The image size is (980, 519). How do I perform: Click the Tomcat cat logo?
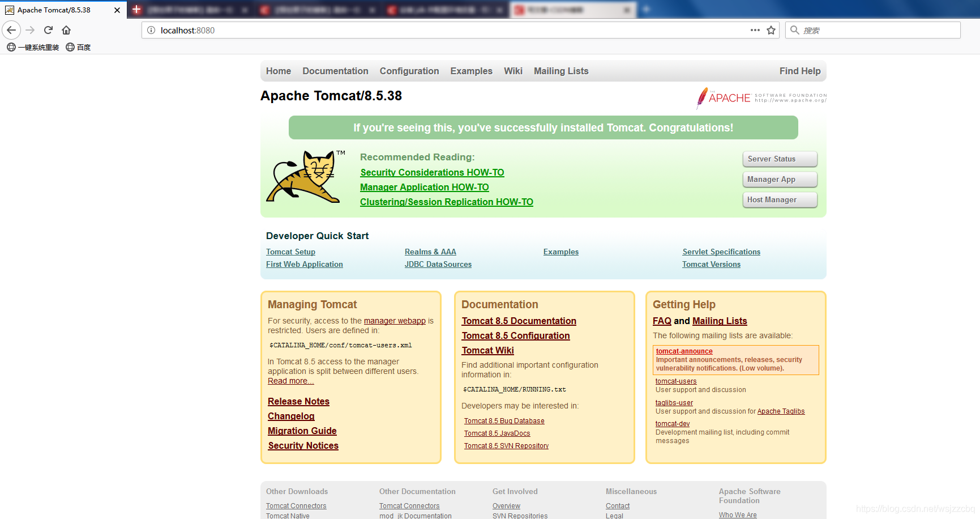pos(305,177)
